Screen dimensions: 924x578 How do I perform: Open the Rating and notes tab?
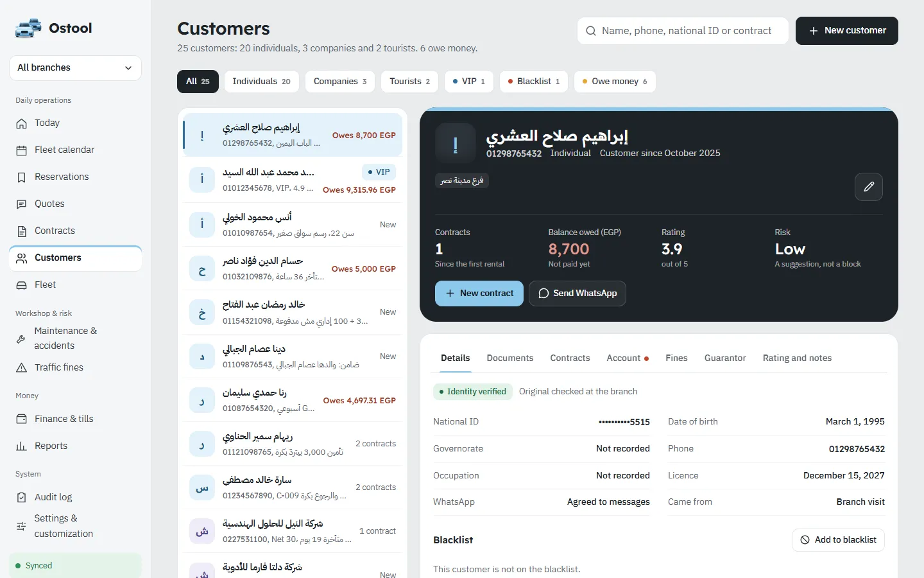click(797, 358)
